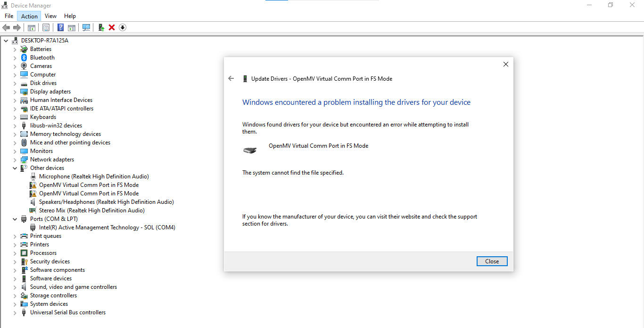
Task: Click the Sound, video and game controllers icon
Action: coord(24,287)
